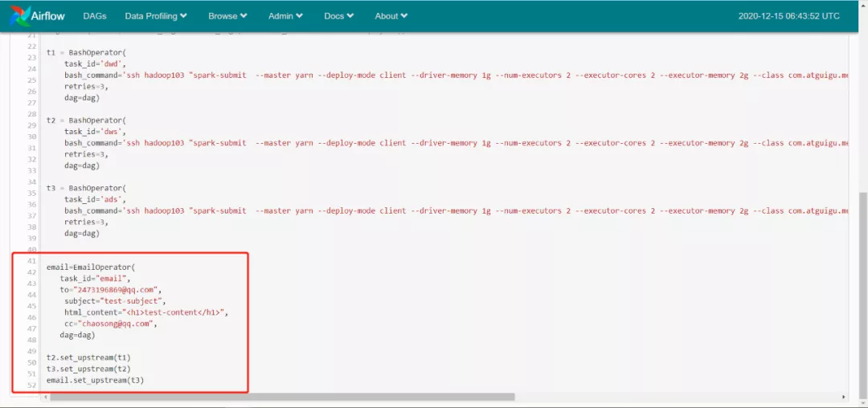The width and height of the screenshot is (868, 408).
Task: Click the line t3.set_upstream(t2)
Action: [88, 368]
